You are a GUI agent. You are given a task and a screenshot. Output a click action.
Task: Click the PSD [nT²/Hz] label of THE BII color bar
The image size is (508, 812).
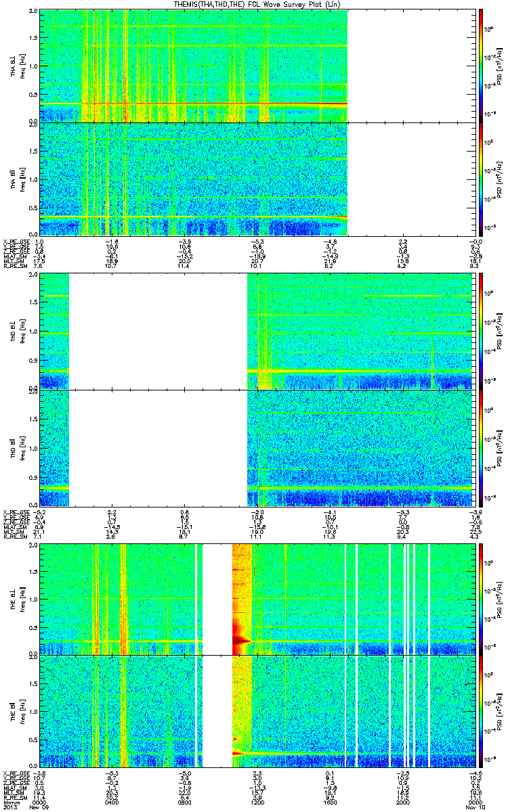click(499, 711)
